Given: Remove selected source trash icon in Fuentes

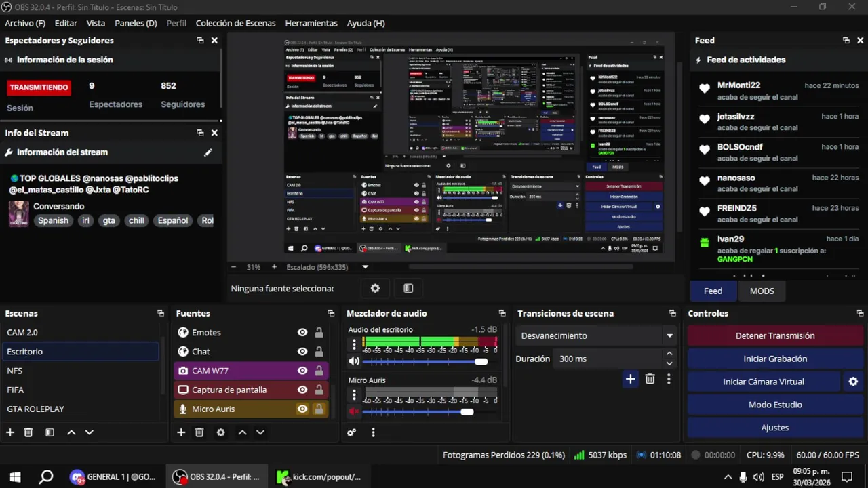Looking at the screenshot, I should [199, 432].
